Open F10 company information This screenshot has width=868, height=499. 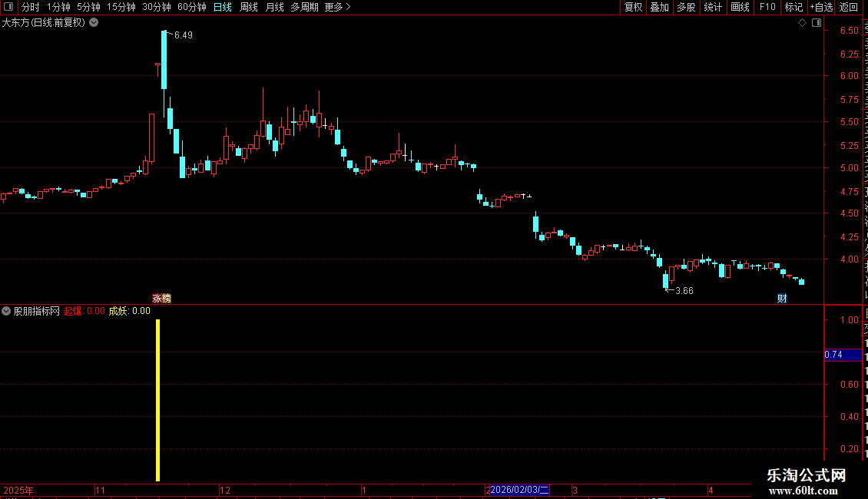coord(767,7)
